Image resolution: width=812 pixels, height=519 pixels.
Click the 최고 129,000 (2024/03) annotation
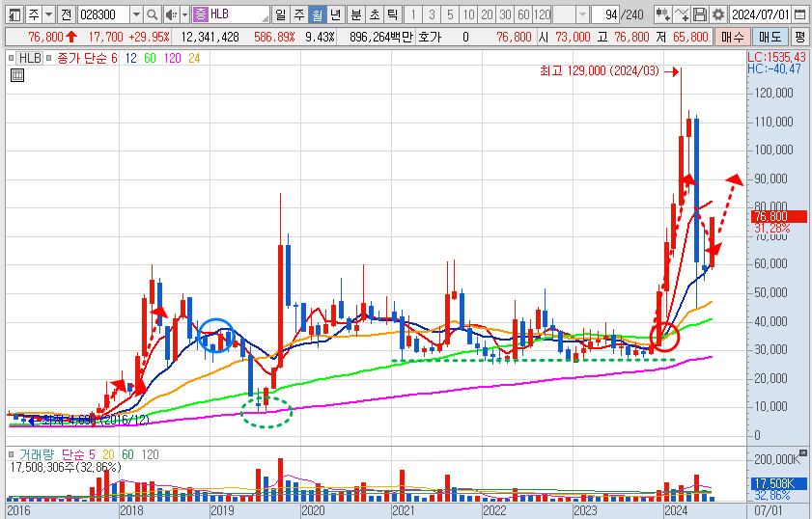pyautogui.click(x=600, y=70)
